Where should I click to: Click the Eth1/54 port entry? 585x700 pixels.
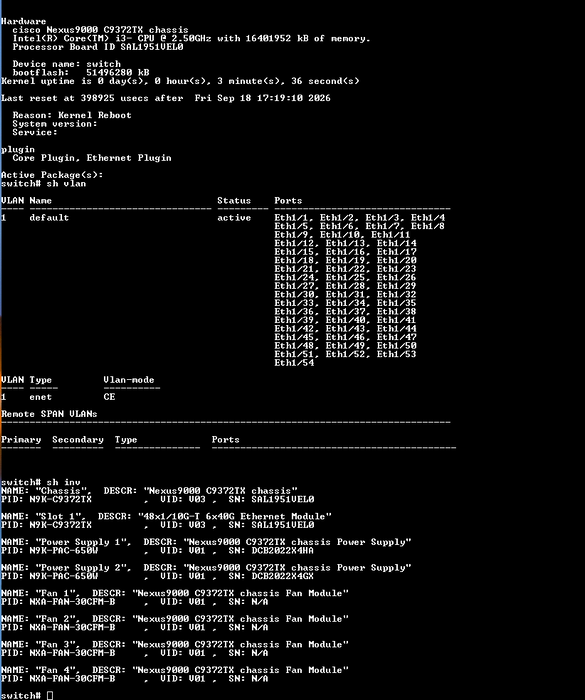coord(294,363)
